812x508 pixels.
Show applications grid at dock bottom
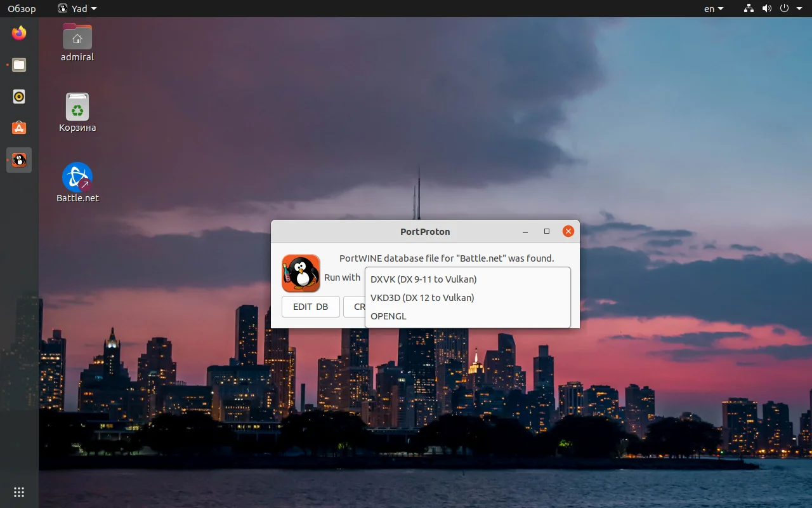19,492
